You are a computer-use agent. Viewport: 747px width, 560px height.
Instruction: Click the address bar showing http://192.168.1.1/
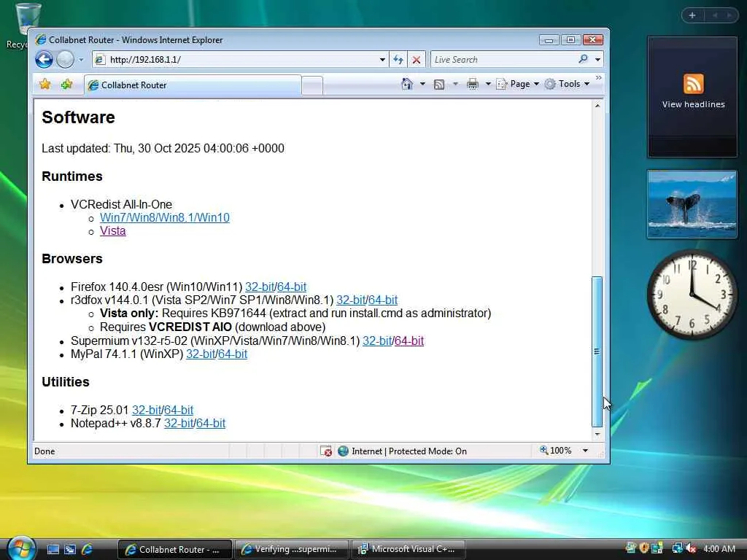(x=239, y=60)
